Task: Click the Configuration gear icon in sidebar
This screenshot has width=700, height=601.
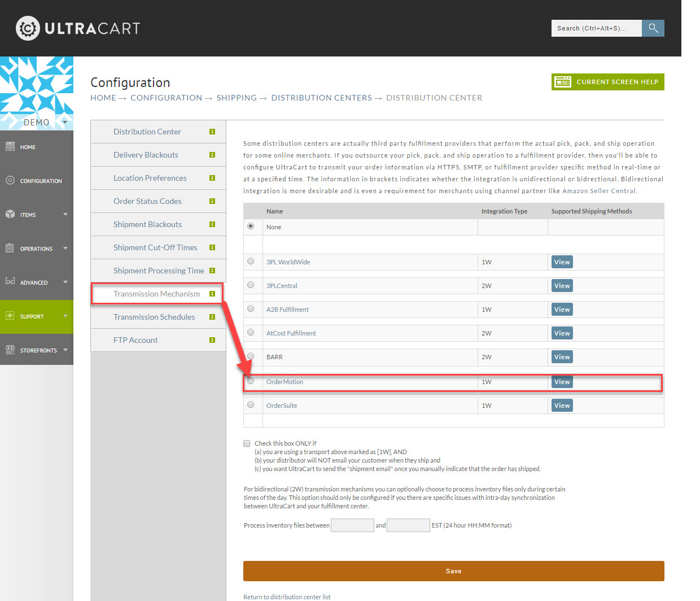Action: [10, 180]
